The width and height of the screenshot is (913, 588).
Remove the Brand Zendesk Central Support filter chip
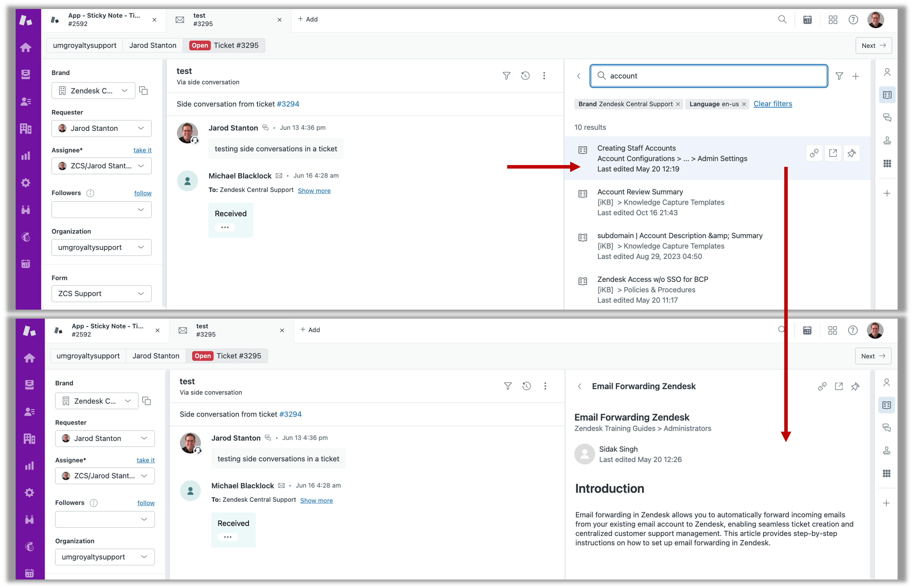coord(678,104)
